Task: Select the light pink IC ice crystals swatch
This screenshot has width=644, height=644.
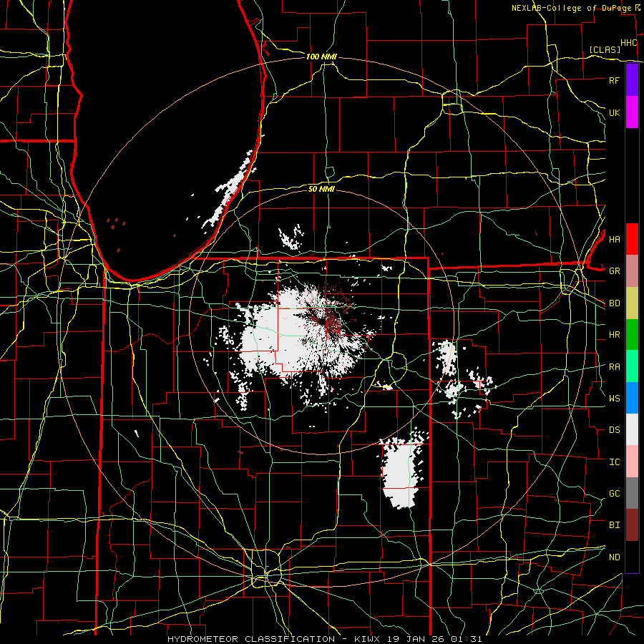Action: point(632,462)
